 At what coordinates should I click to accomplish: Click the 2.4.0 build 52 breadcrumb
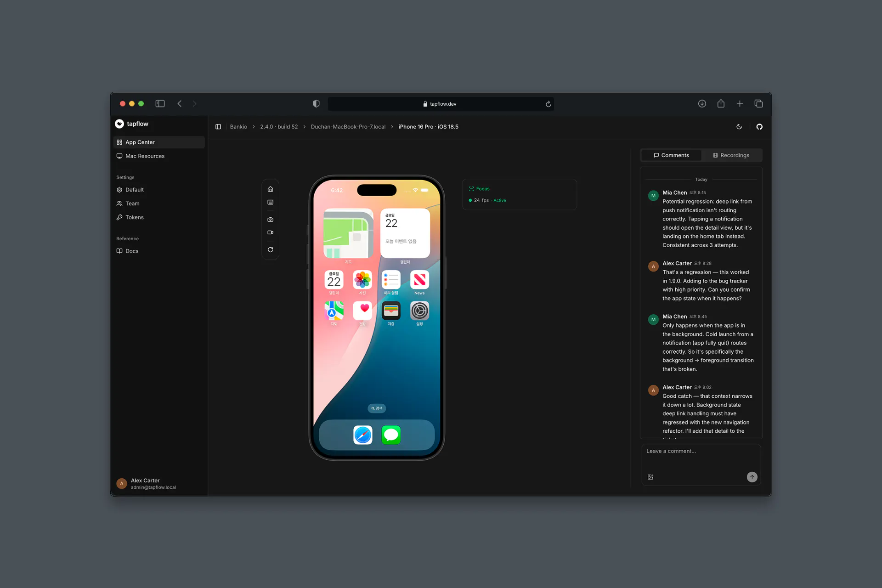279,127
